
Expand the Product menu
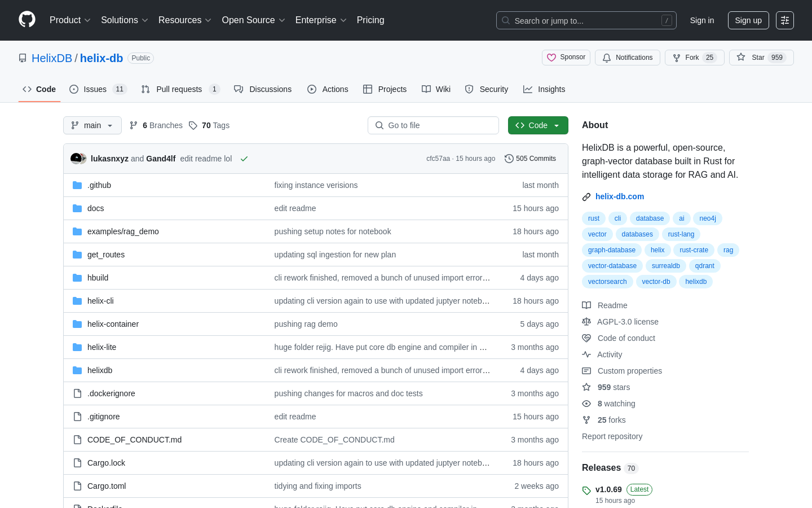[x=70, y=20]
